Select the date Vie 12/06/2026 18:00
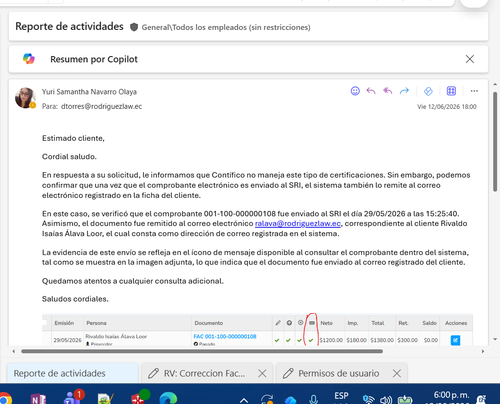 click(447, 107)
